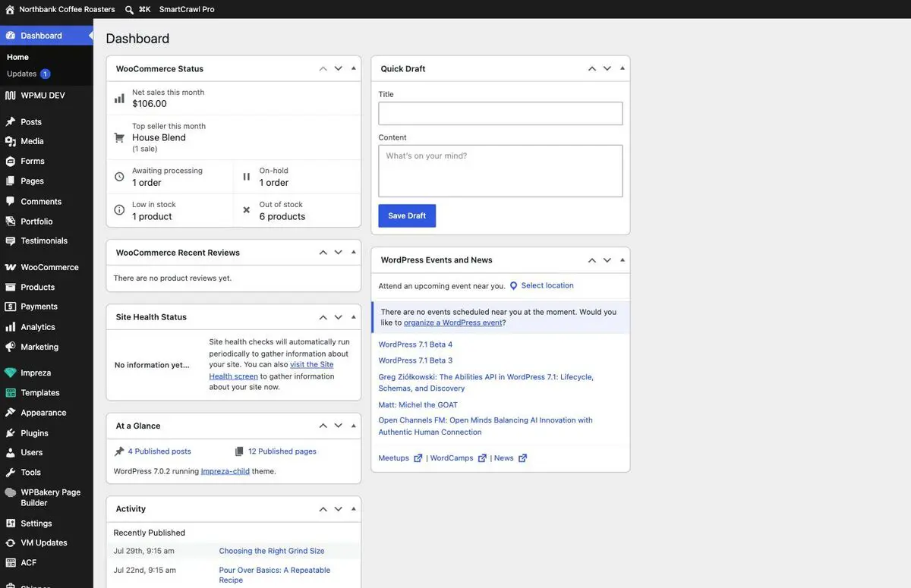Viewport: 911px width, 588px height.
Task: Follow the organize a WordPress event link
Action: (x=452, y=322)
